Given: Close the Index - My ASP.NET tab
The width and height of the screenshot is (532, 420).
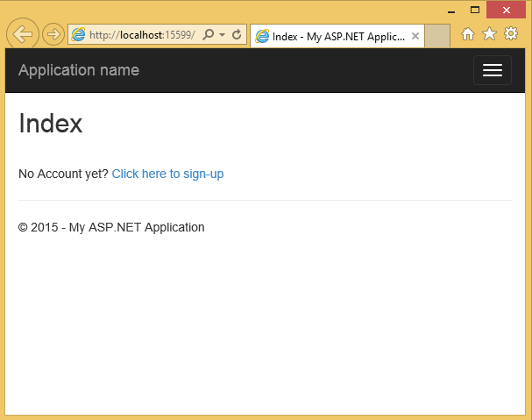Looking at the screenshot, I should pos(415,36).
